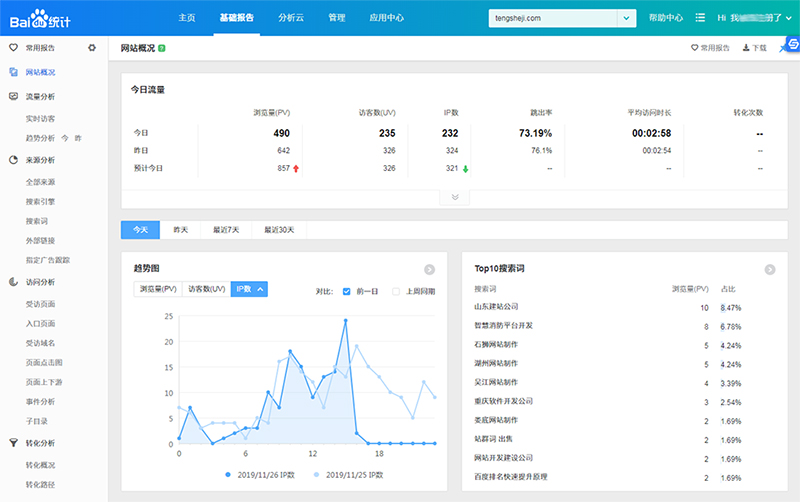Click the blue floating assistant icon at top right
This screenshot has height=502, width=800.
[x=792, y=44]
